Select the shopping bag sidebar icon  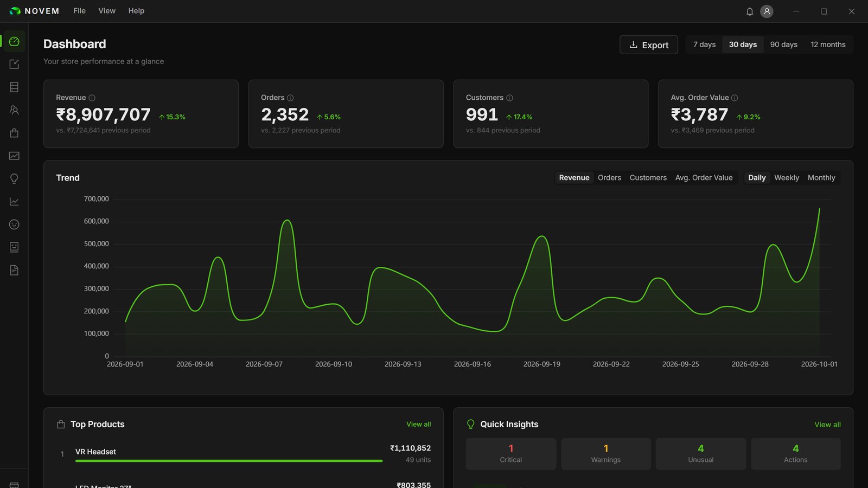tap(14, 133)
